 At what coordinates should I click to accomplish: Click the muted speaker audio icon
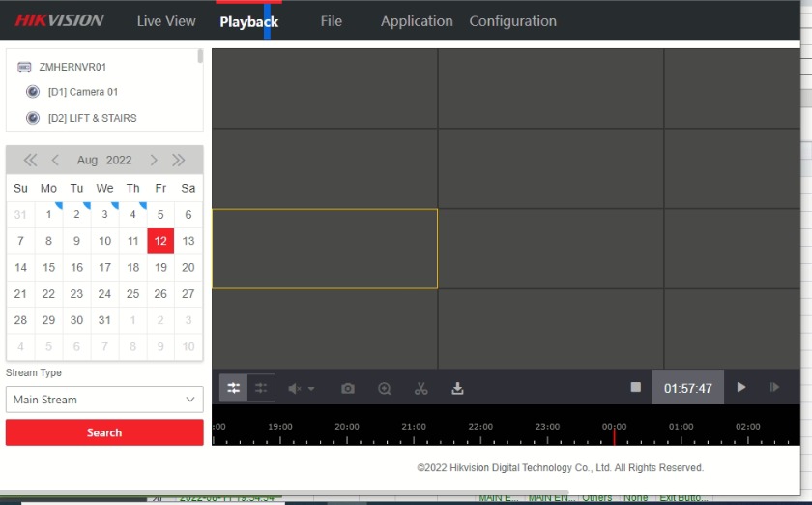click(296, 388)
